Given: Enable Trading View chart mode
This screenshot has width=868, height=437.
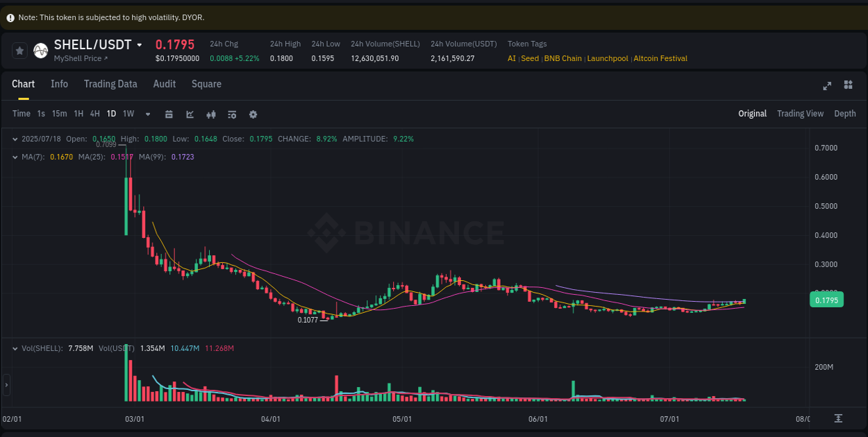Looking at the screenshot, I should tap(800, 113).
